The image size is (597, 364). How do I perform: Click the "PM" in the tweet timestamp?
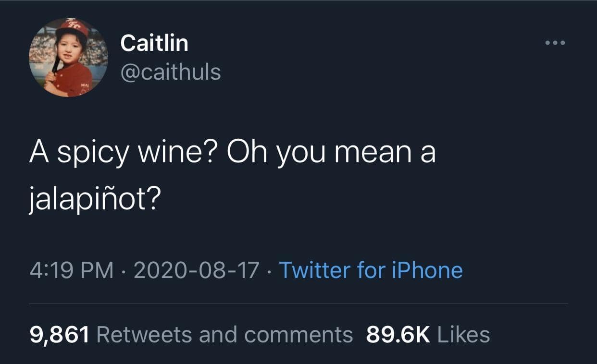coord(98,270)
